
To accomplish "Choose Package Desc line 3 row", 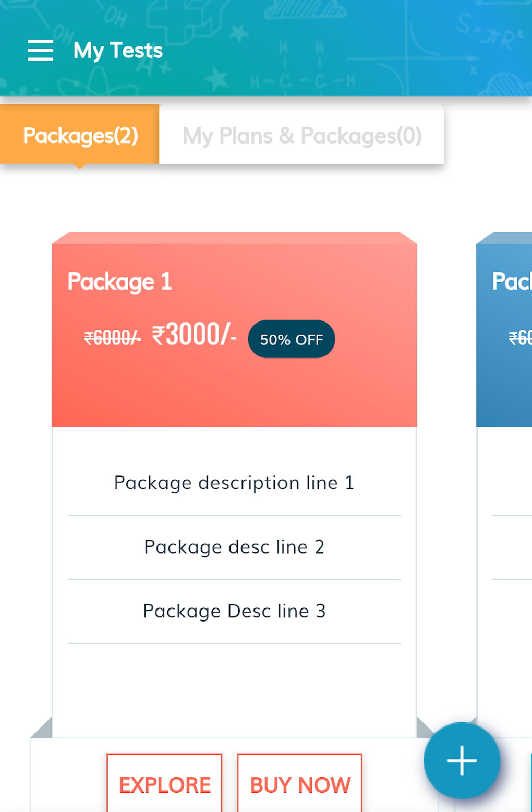I will coord(234,611).
